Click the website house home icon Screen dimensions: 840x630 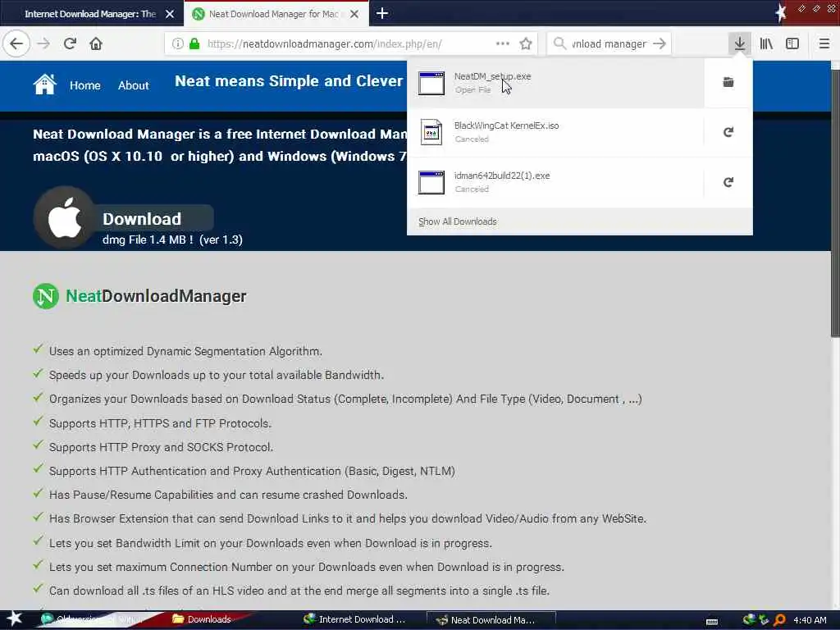click(x=44, y=84)
